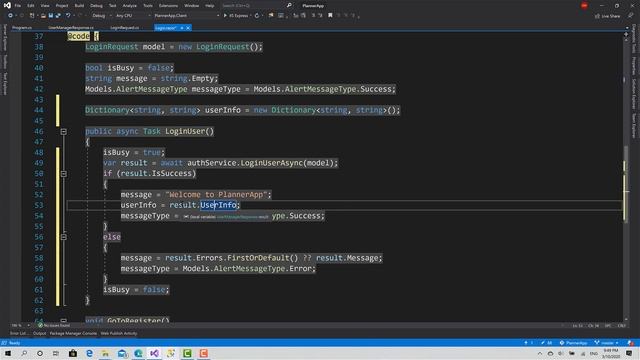Viewport: 640px width, 360px height.
Task: Open new Edge browser from the taskbar
Action: 138,353
